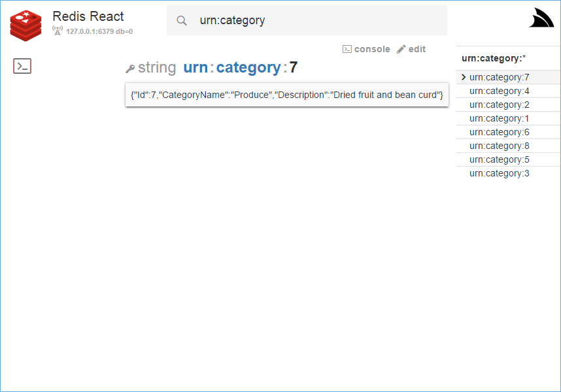Click the ServiceStack sail logo
Image resolution: width=561 pixels, height=392 pixels.
pos(541,19)
